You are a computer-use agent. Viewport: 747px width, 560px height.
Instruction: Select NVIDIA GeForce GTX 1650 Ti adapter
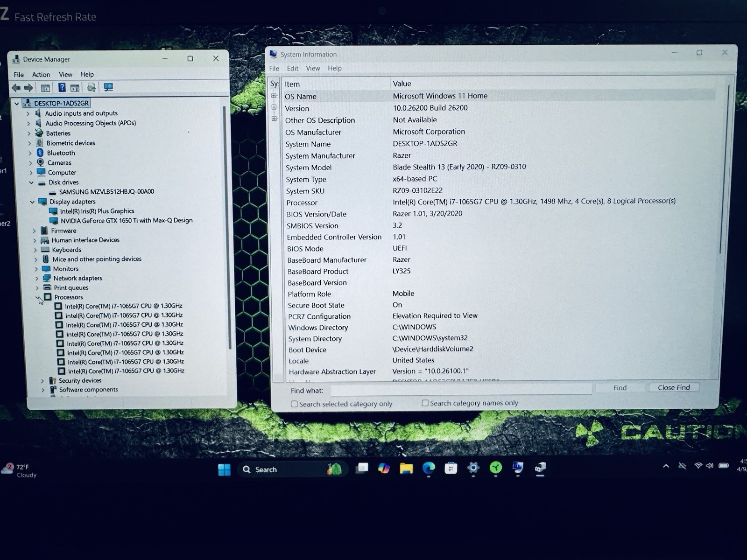coord(126,220)
